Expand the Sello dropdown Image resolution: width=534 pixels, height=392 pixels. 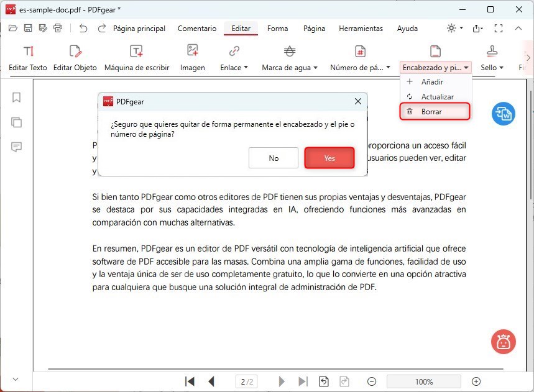click(501, 68)
